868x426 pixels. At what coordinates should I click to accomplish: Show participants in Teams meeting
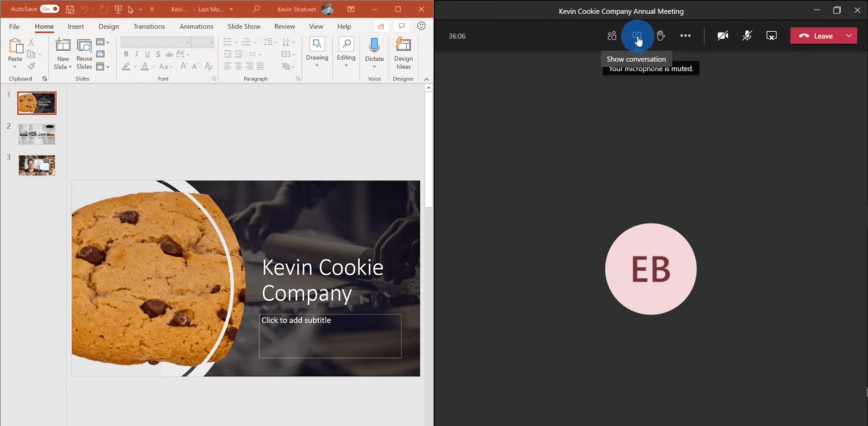612,36
